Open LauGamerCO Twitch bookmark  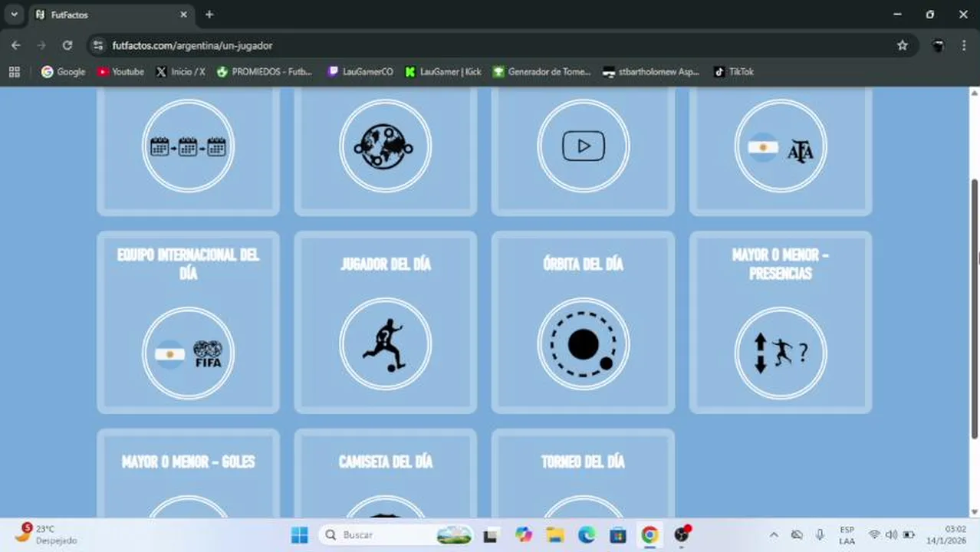[x=360, y=71]
